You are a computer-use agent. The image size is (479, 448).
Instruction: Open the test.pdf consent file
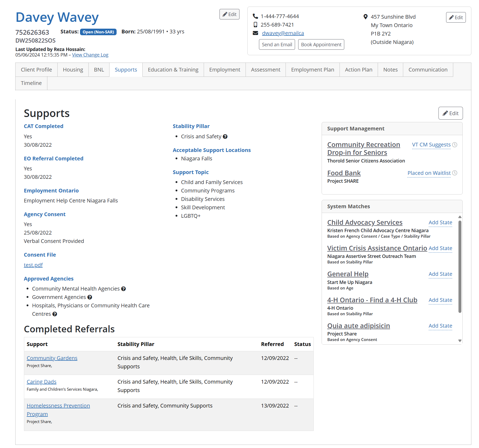(x=33, y=265)
